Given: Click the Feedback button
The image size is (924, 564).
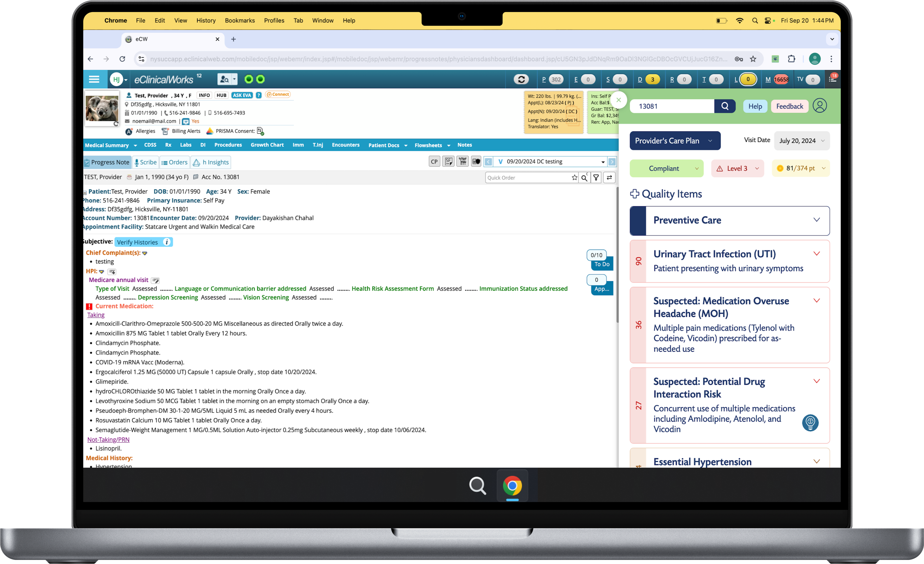Looking at the screenshot, I should point(789,106).
